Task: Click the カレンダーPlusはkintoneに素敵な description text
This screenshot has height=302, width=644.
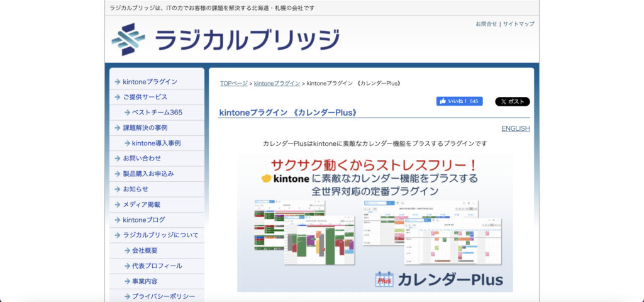Action: [x=375, y=144]
